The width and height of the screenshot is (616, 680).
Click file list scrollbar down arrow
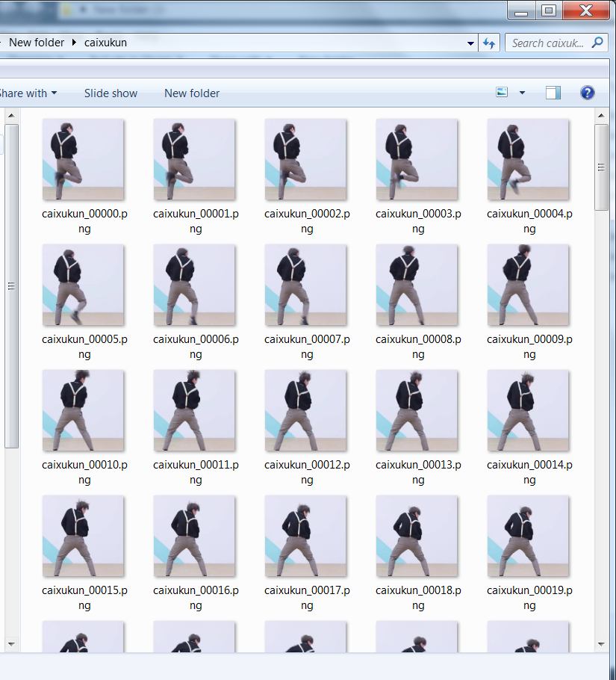click(601, 644)
